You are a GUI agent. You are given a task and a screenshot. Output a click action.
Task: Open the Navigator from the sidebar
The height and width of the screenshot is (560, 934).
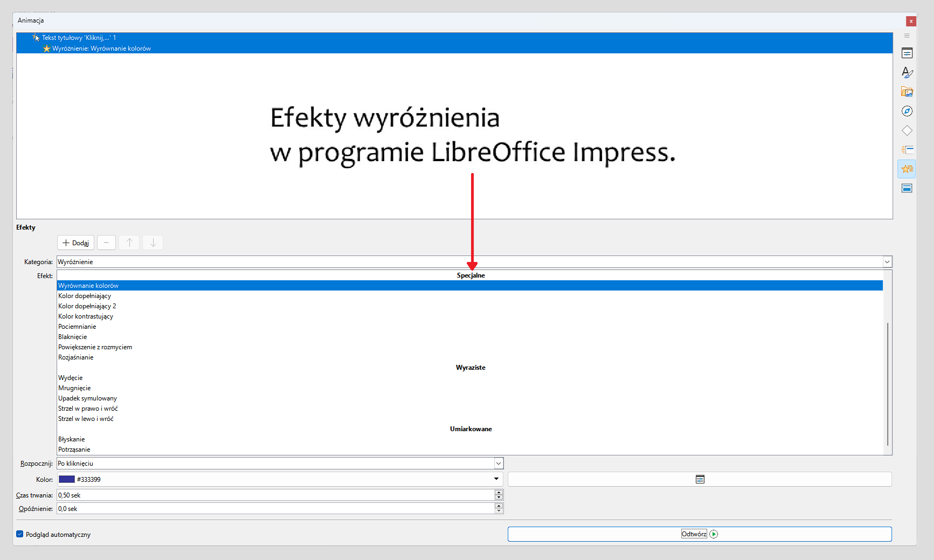(908, 111)
